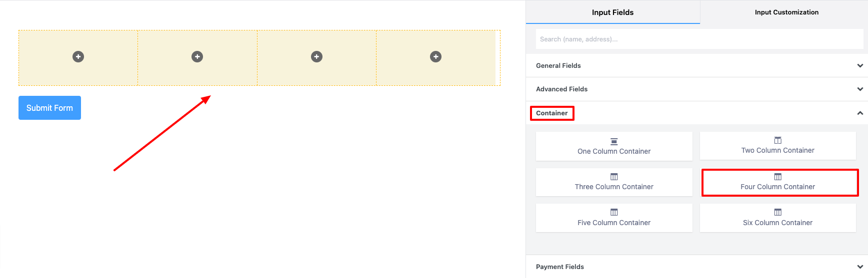This screenshot has height=278, width=868.
Task: Expand the General Fields section
Action: click(697, 65)
